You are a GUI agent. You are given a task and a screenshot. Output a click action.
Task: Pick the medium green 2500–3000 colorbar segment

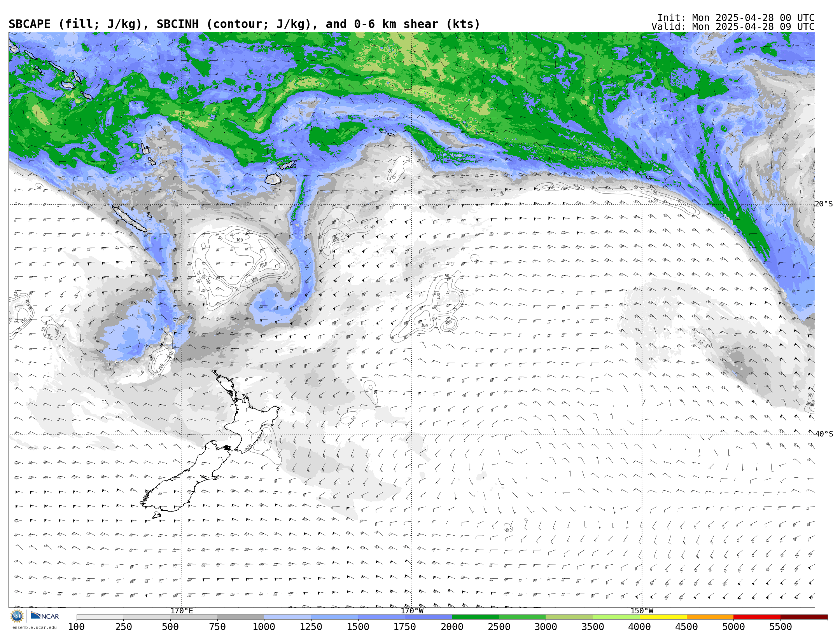click(x=522, y=617)
